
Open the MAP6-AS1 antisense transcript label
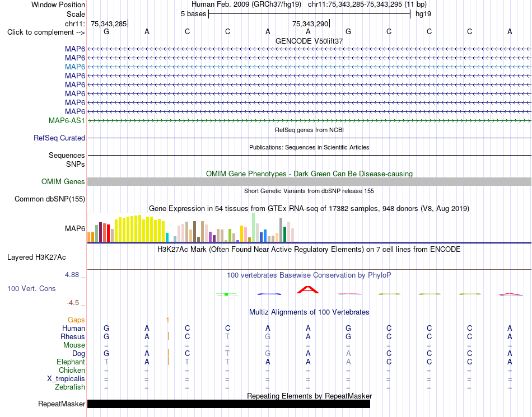(67, 120)
